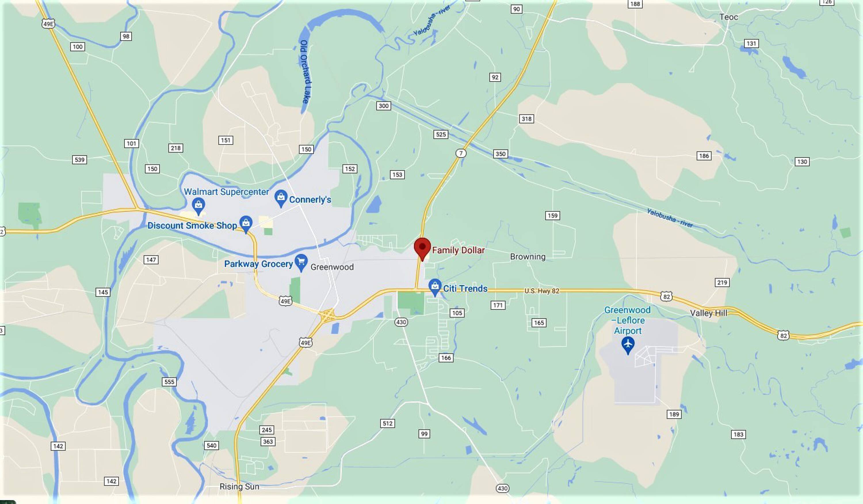Click the US 82 shield near Valley Hill
Screen dimensions: 863x504
(666, 296)
